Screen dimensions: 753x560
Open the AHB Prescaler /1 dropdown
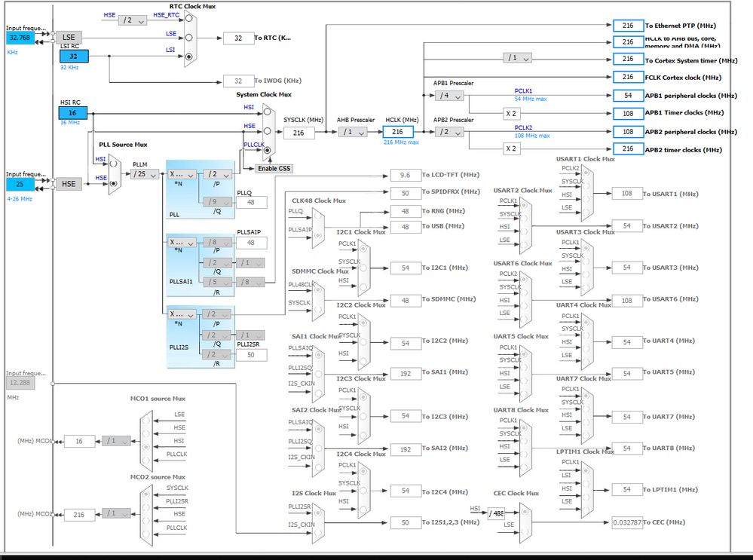pos(353,132)
